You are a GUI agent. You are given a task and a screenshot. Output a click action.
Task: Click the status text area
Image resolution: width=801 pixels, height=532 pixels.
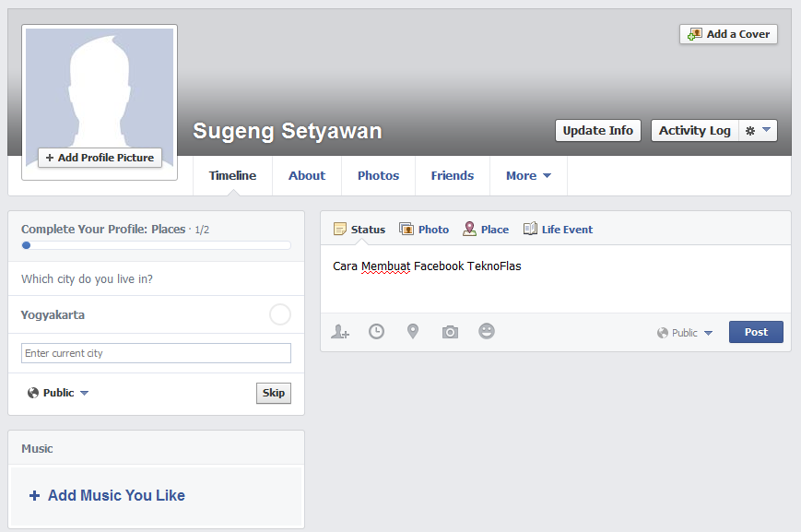[556, 279]
